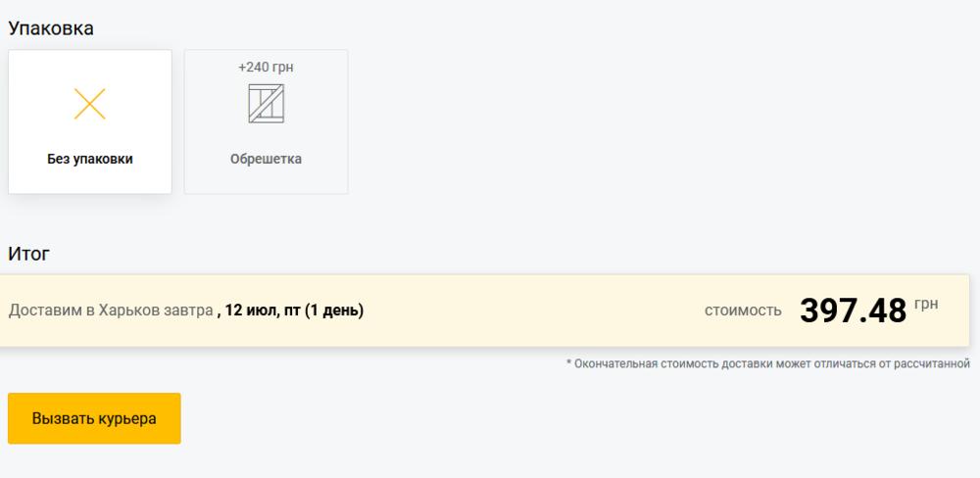The height and width of the screenshot is (478, 980).
Task: Click the asterisk starting the disclaimer
Action: (x=568, y=364)
